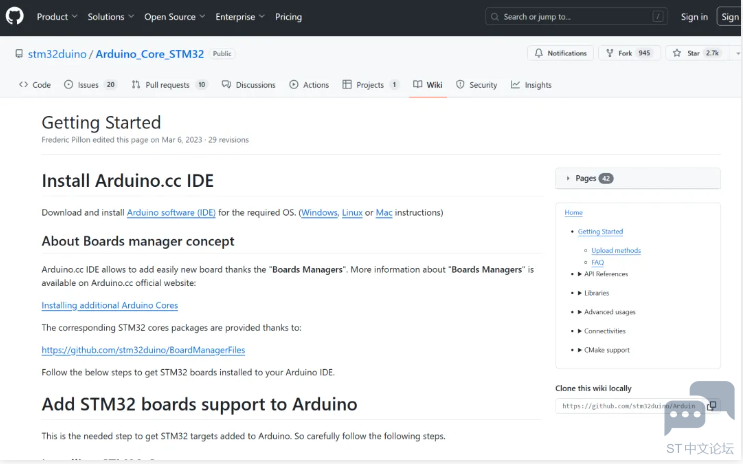Open stm32duino owner link
This screenshot has width=743, height=464.
tap(57, 54)
